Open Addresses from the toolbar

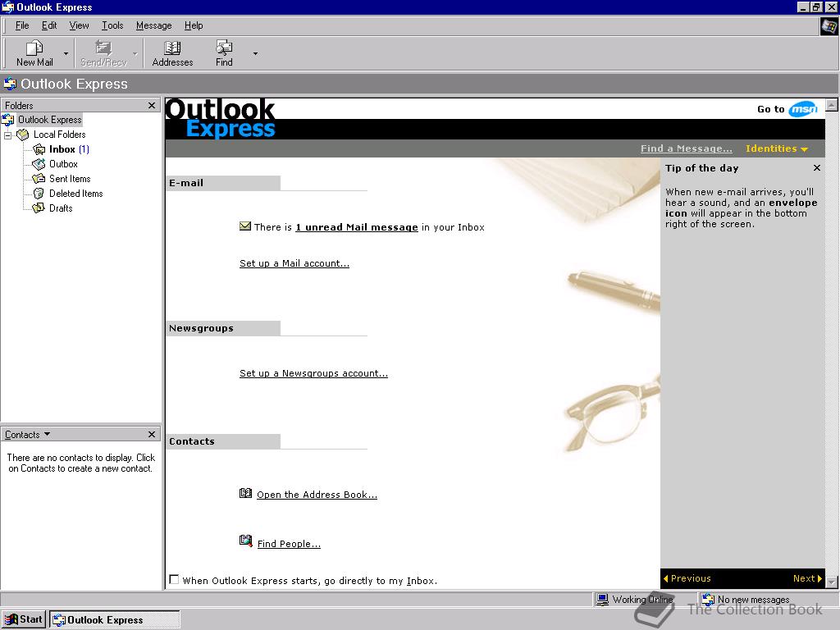[172, 53]
